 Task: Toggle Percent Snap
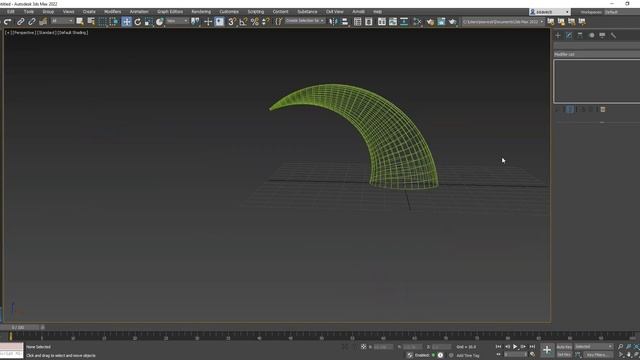point(255,22)
